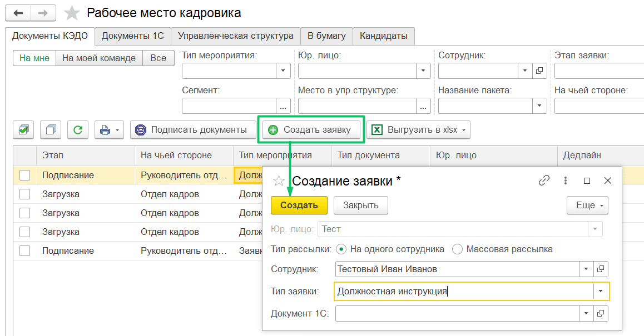Select Массовая рассылка radio option
Viewport: 644px width, 336px height.
pos(457,249)
